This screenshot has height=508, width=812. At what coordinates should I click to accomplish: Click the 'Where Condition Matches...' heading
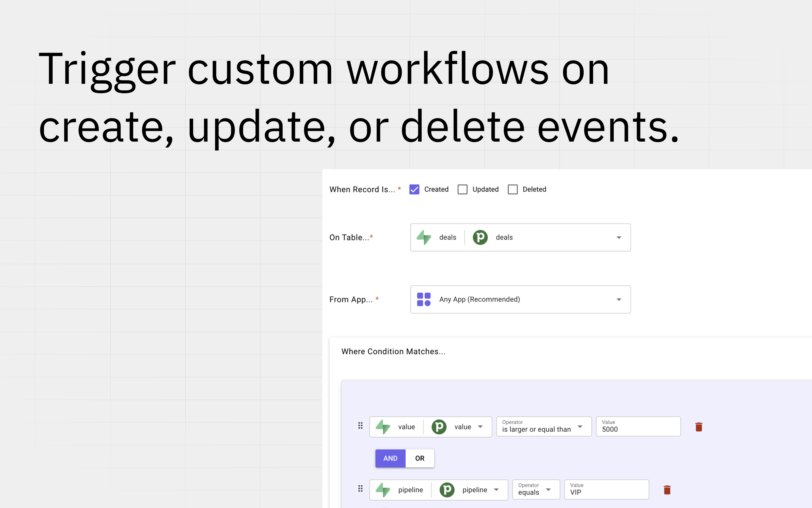(x=393, y=351)
